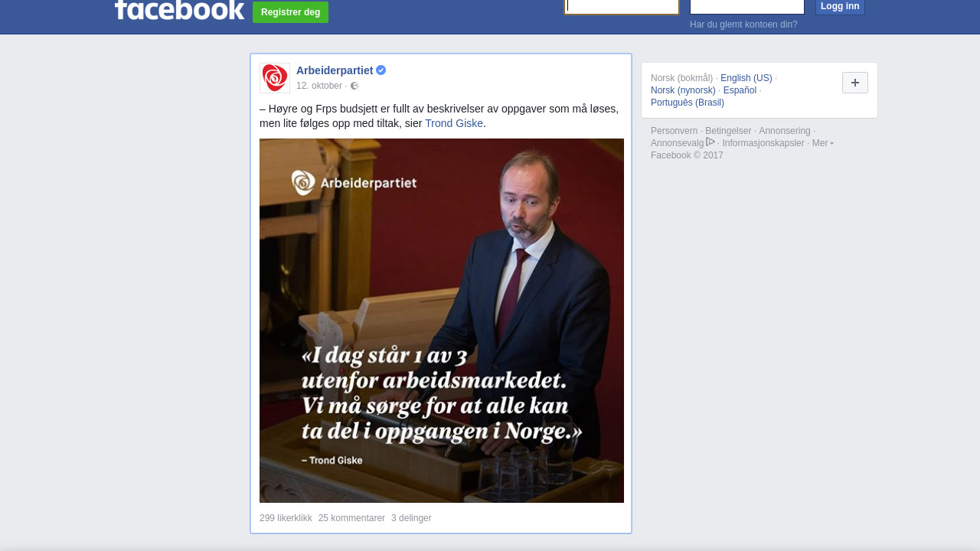View the 299 likerklikk count

pyautogui.click(x=286, y=518)
